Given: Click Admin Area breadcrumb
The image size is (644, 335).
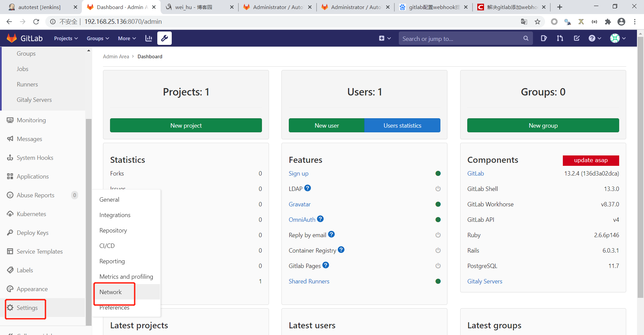Looking at the screenshot, I should click(x=116, y=56).
